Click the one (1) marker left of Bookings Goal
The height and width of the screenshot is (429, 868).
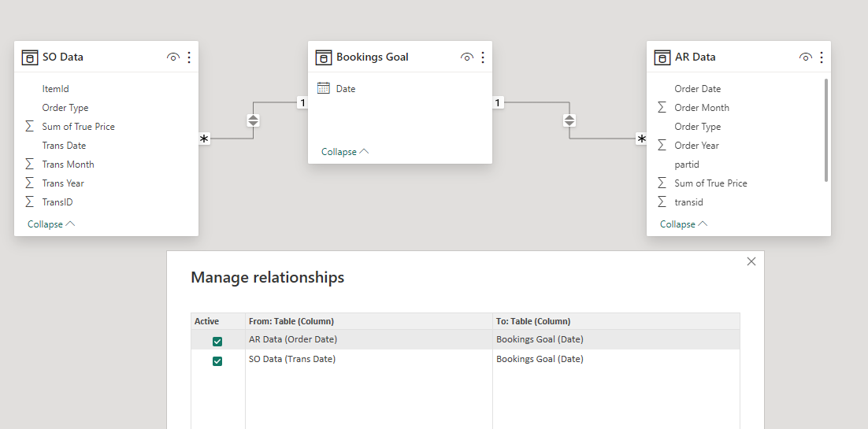tap(302, 102)
